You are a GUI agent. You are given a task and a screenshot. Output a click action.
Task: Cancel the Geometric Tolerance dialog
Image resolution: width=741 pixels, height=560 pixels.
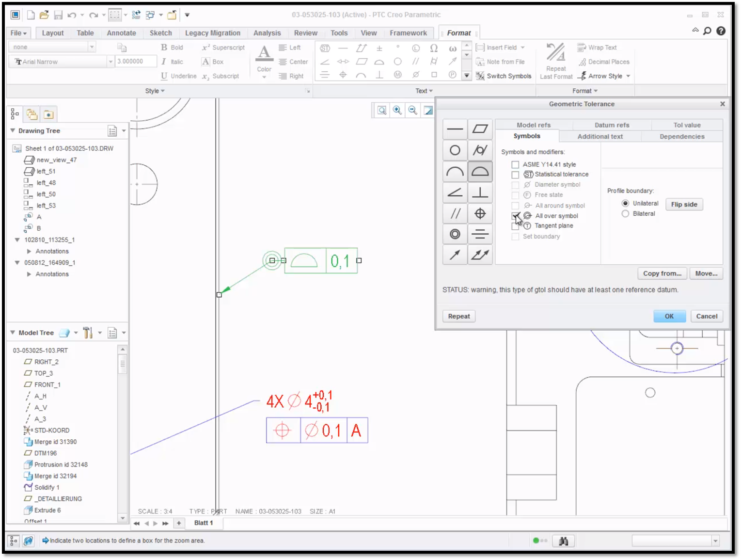707,316
